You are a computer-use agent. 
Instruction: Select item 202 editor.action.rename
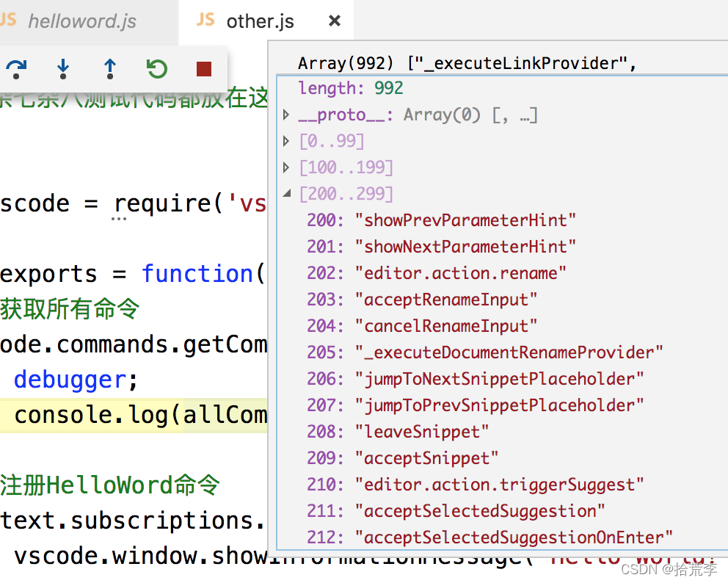pyautogui.click(x=437, y=273)
